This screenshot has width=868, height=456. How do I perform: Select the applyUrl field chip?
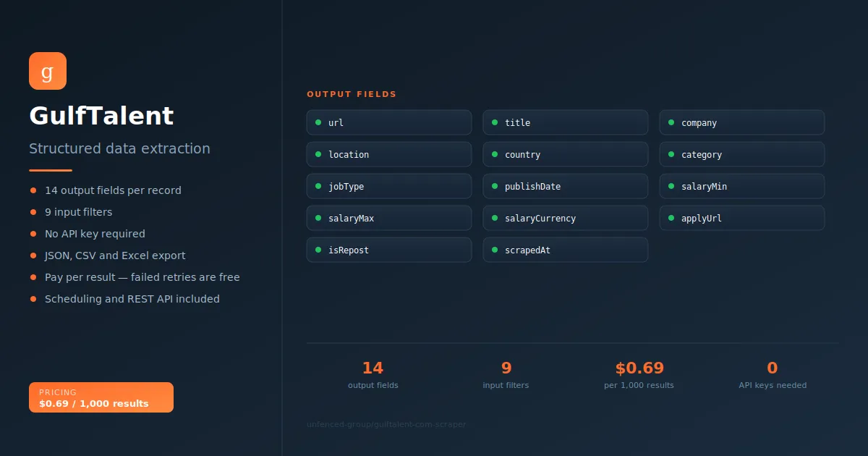click(742, 218)
